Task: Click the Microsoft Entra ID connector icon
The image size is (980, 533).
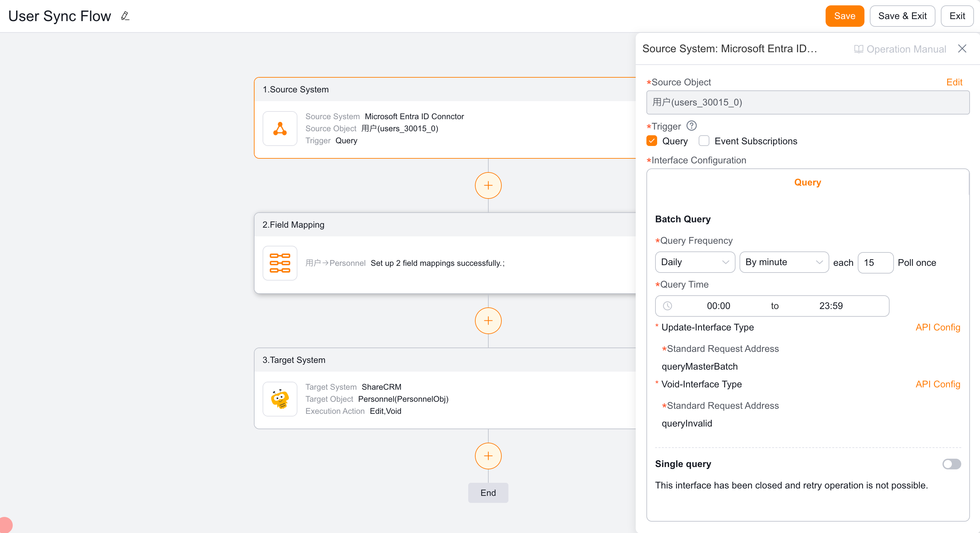Action: 280,129
